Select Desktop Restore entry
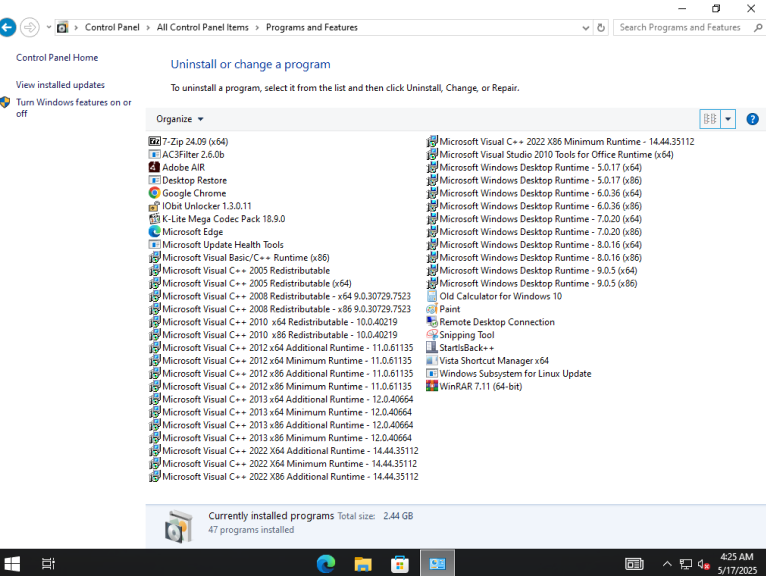Image resolution: width=766 pixels, height=576 pixels. pyautogui.click(x=188, y=180)
